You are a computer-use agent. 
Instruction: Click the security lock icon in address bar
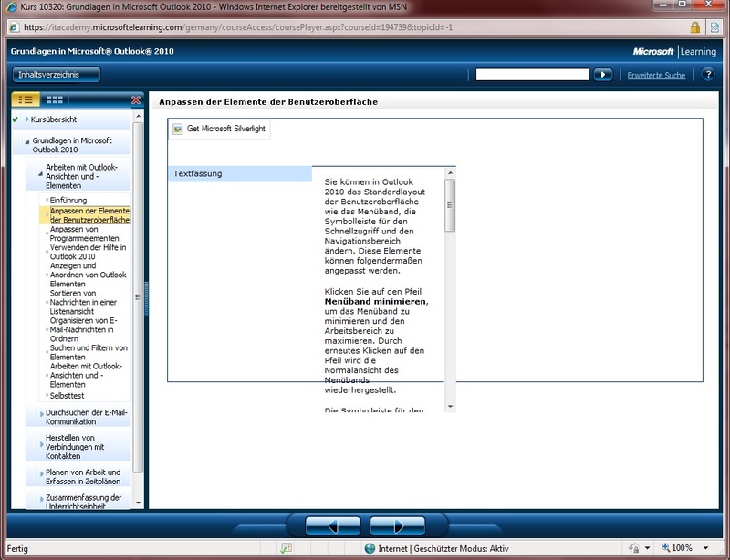point(695,27)
